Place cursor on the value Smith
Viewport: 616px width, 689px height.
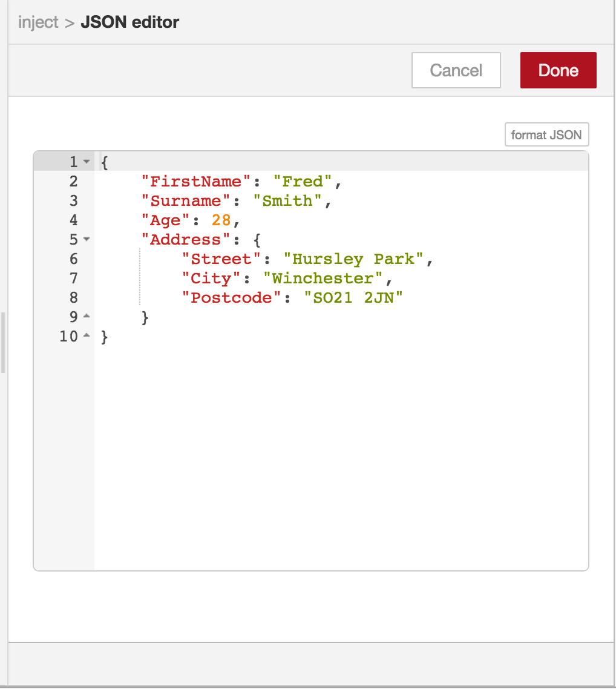click(x=287, y=200)
